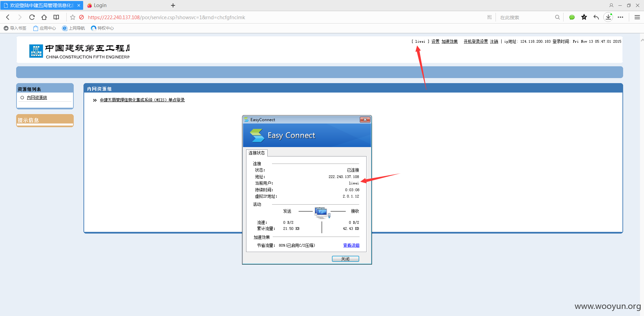Open the 开机登录设置 link
Viewport: 644px width, 316px height.
point(476,41)
